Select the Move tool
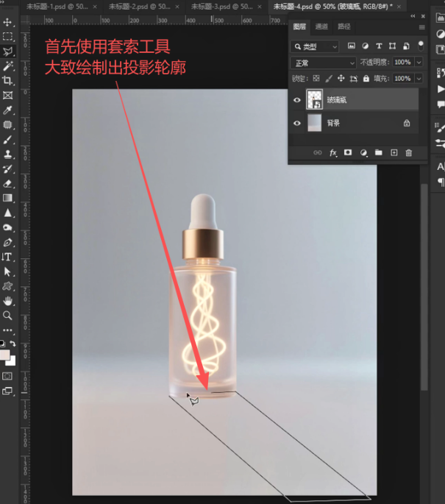 click(7, 22)
